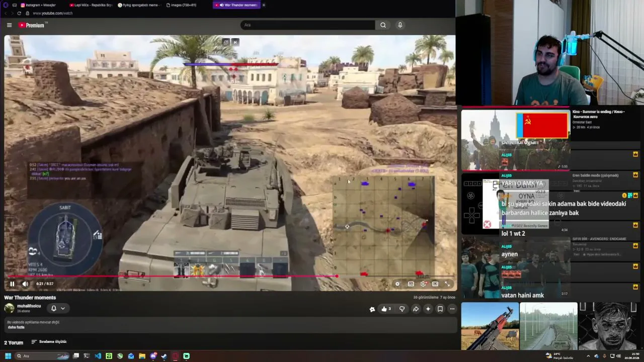This screenshot has height=362, width=644.
Task: Click the puzzle-piece icon beside the like button
Action: pos(372,309)
